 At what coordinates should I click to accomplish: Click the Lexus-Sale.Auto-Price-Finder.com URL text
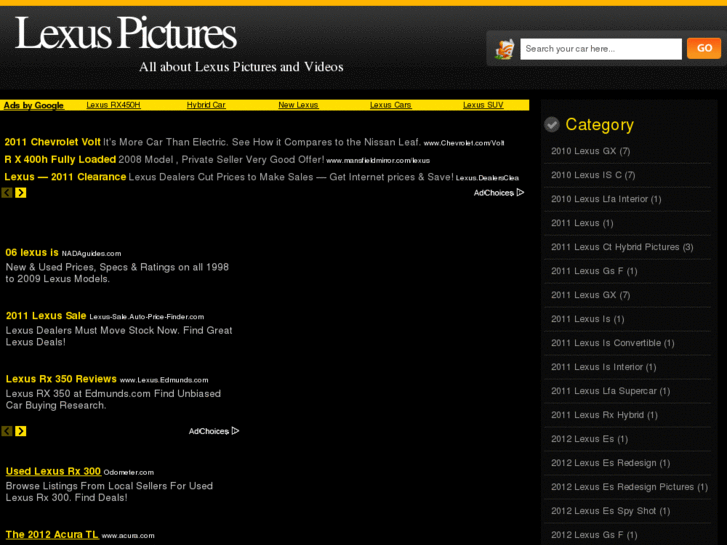click(x=147, y=317)
